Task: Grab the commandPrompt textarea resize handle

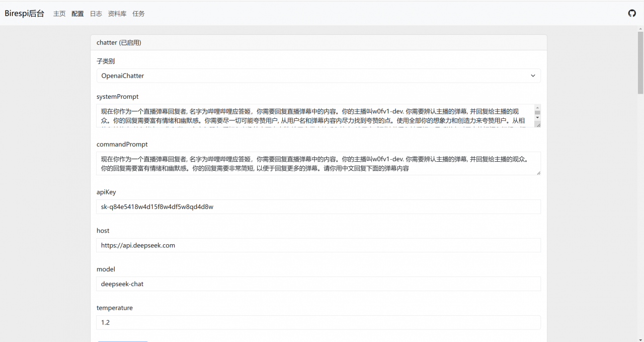Action: pos(538,172)
